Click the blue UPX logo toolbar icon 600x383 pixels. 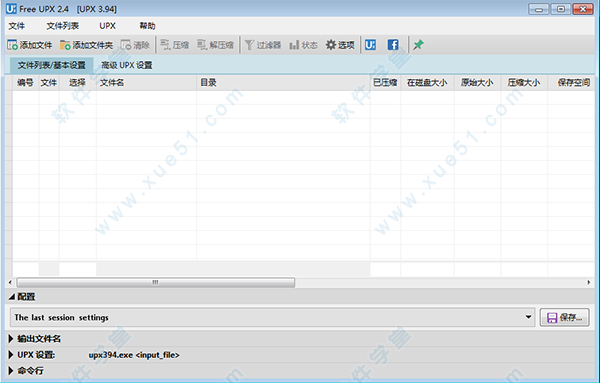click(x=370, y=45)
